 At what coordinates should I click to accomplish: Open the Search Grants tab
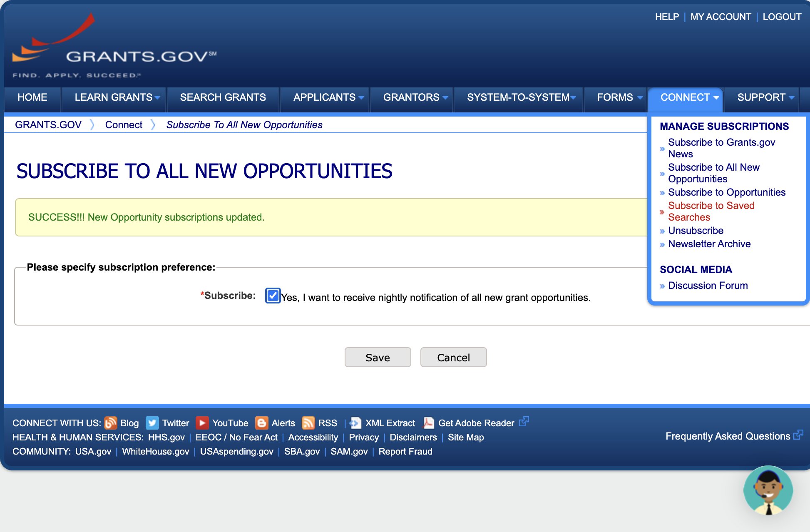pos(223,97)
